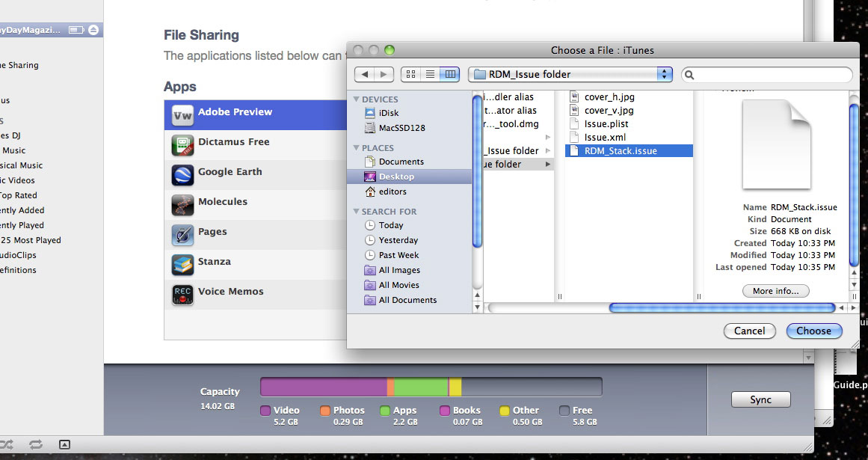Select the Google Earth app icon
This screenshot has width=868, height=460.
182,176
